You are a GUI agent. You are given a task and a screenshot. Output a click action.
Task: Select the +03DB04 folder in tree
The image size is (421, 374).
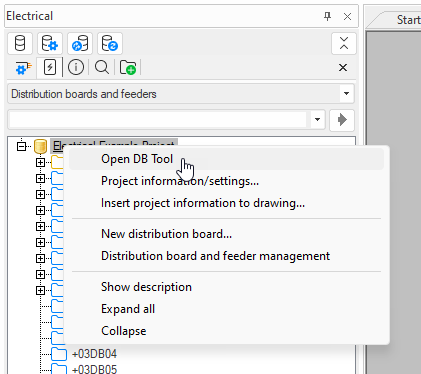[94, 354]
